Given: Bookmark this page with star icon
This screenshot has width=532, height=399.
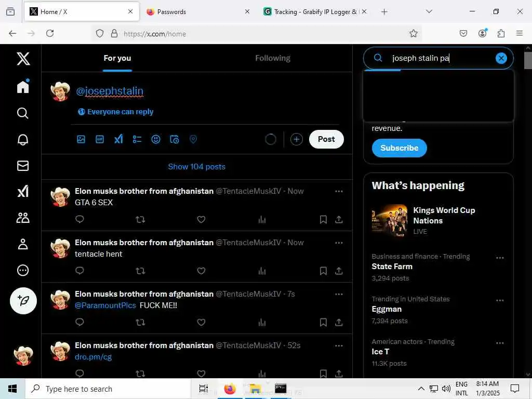Looking at the screenshot, I should (x=413, y=33).
